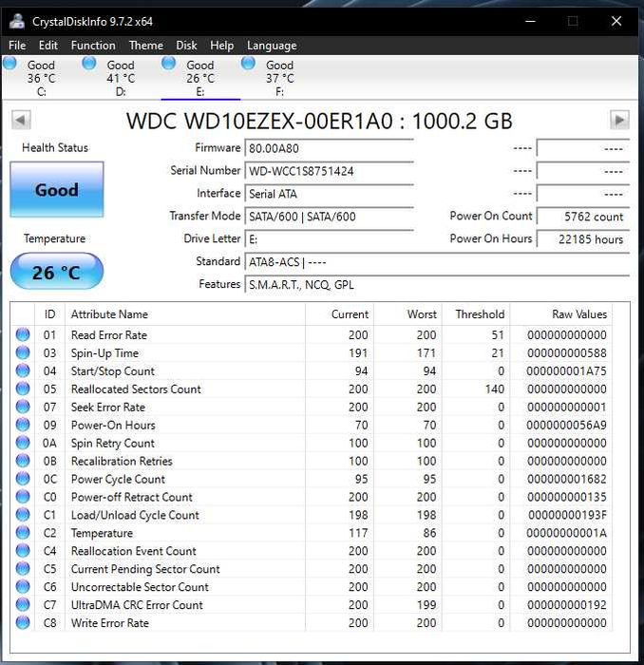This screenshot has height=665, width=644.
Task: Click the Read Error Rate status orb
Action: 23,334
